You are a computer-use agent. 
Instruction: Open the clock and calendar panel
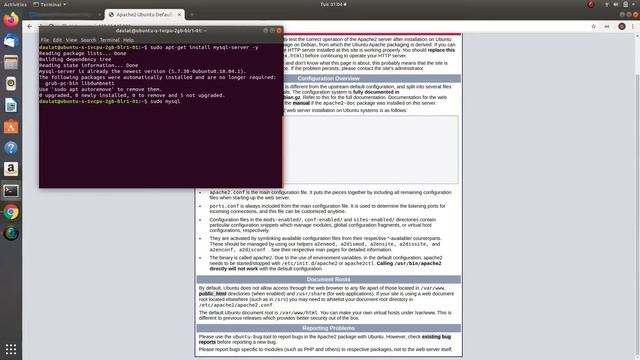tap(333, 4)
